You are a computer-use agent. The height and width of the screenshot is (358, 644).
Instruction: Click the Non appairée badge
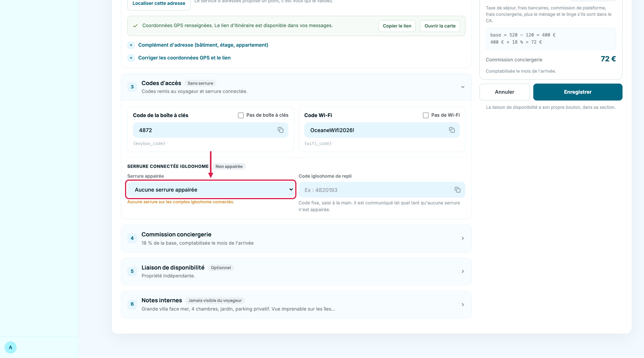pos(229,166)
